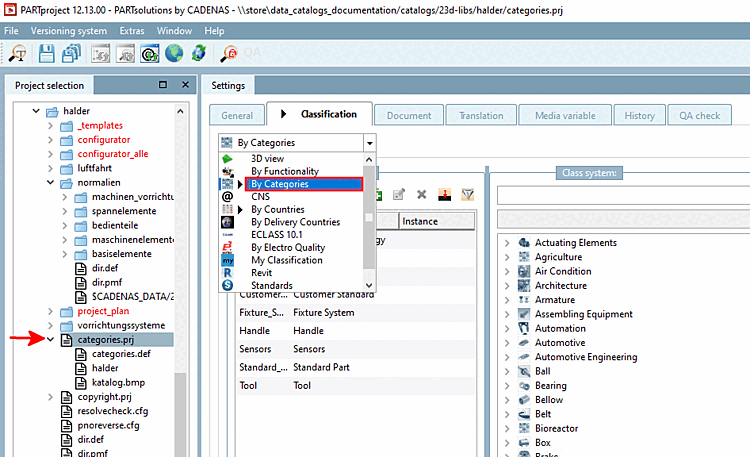Click the Belt category icon
Screen dimensions: 750x457
click(524, 414)
